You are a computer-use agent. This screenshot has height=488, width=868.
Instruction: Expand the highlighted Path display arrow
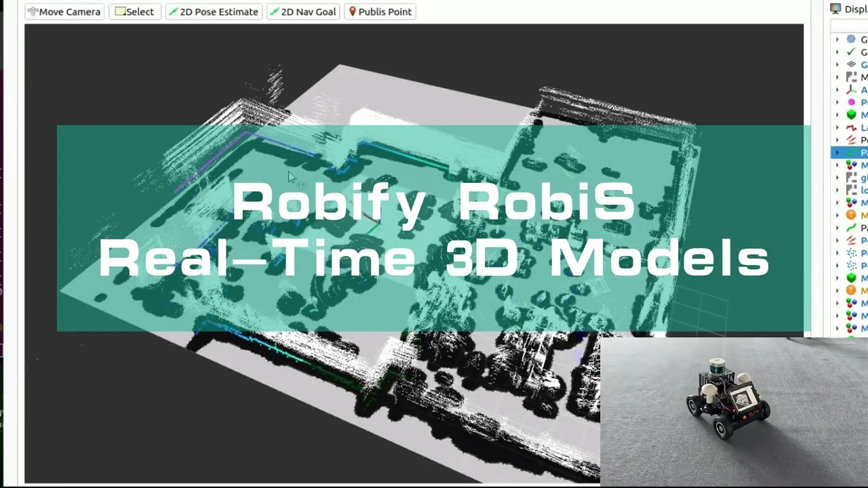(x=837, y=152)
